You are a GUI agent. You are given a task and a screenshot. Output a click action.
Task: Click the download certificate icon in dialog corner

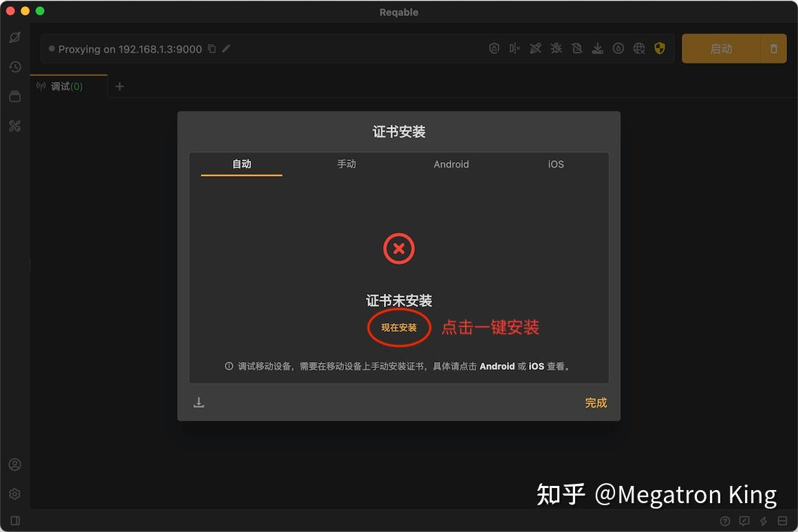click(199, 401)
